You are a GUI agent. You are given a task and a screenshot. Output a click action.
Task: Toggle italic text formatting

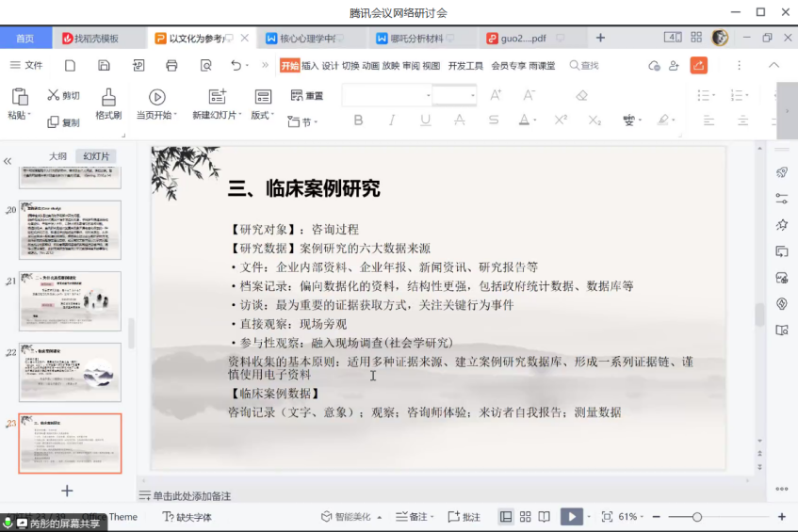[392, 121]
